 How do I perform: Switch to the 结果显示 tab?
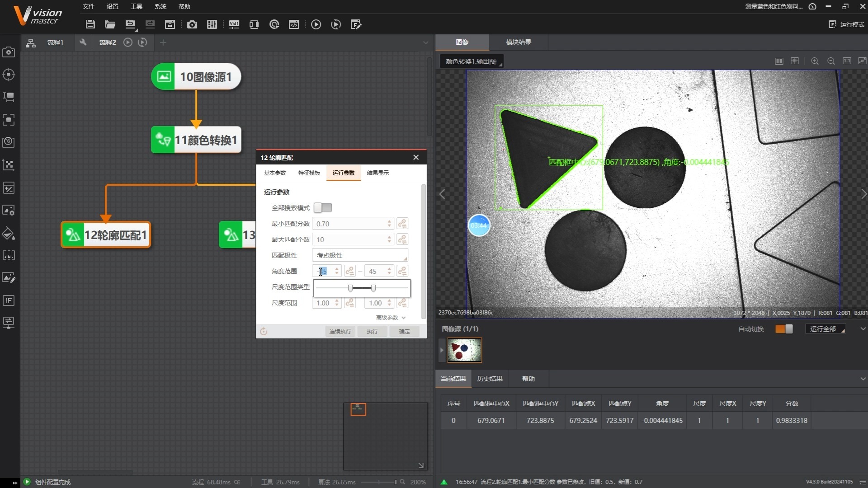377,173
